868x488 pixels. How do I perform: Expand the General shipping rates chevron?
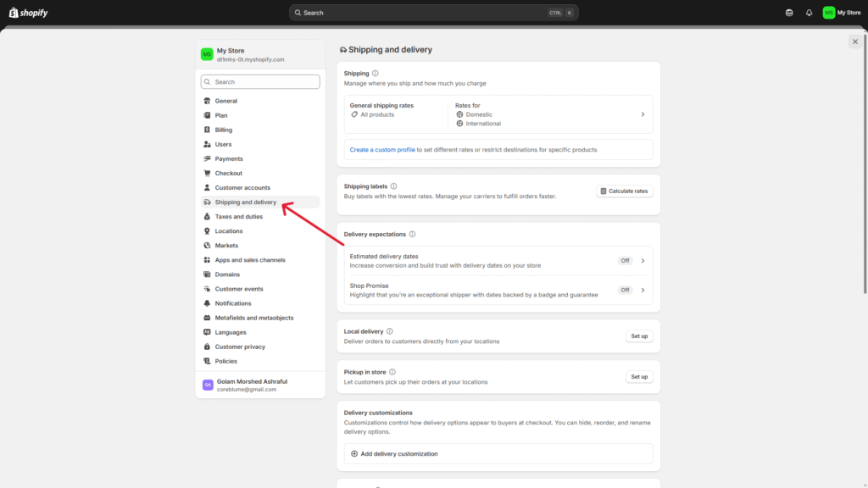click(x=643, y=114)
